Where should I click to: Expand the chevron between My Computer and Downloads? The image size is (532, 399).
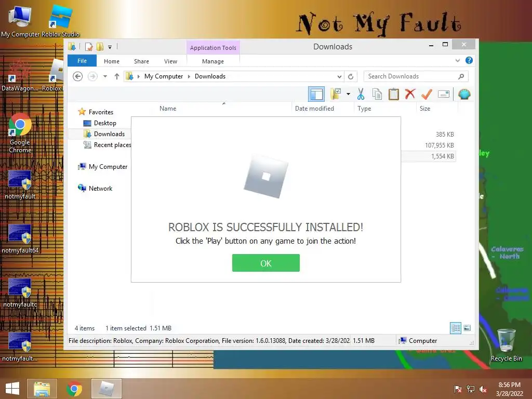click(x=189, y=76)
